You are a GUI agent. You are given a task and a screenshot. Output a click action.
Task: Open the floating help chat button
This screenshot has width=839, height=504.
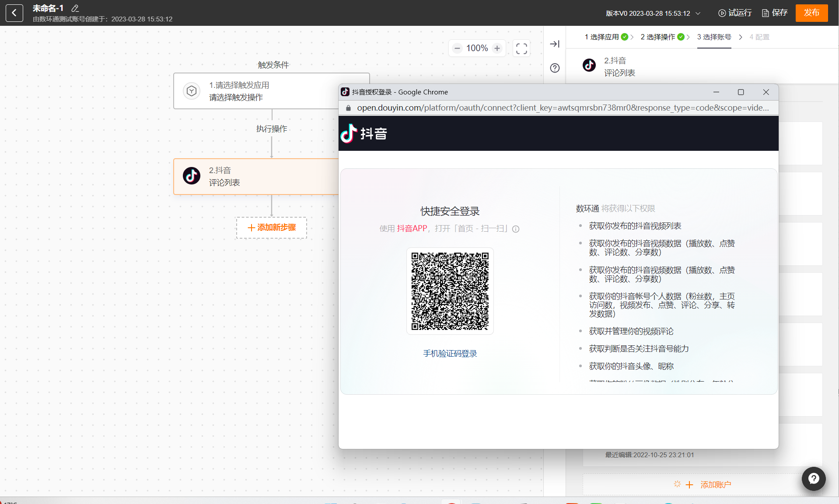[x=813, y=479]
